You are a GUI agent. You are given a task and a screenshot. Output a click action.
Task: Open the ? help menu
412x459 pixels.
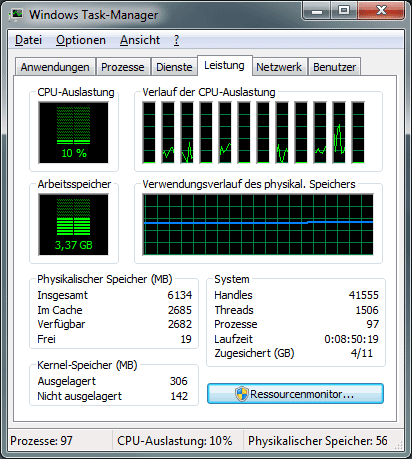pos(177,40)
